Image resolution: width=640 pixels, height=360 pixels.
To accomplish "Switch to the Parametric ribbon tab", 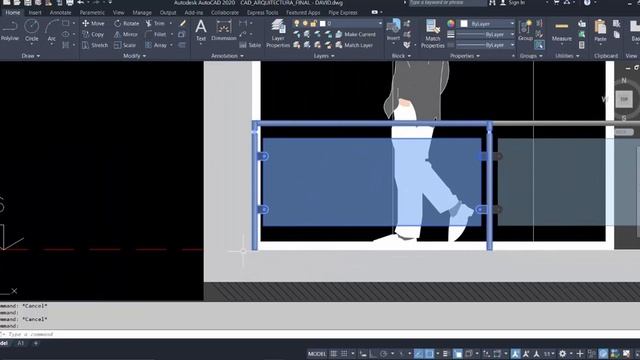I will point(92,13).
